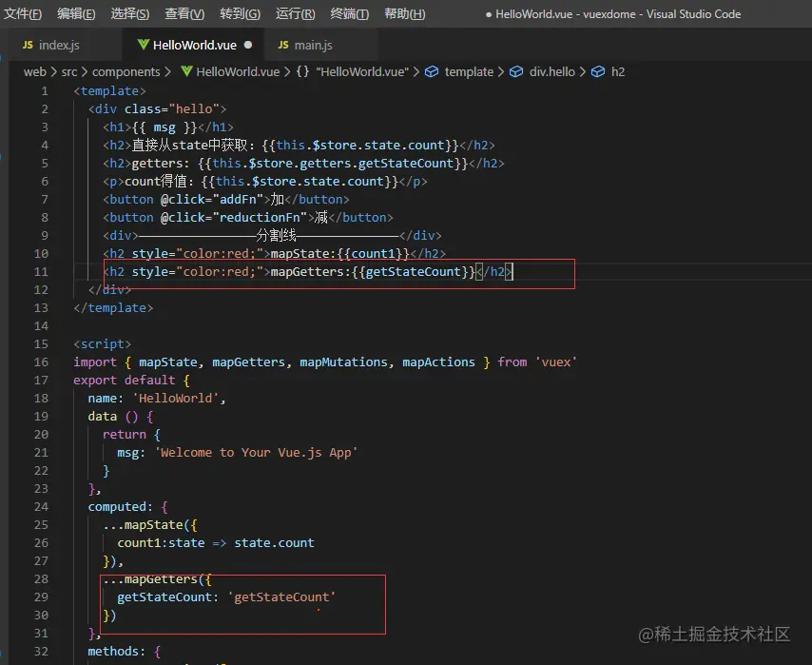
Task: Expand breadcrumb chevron after div.hello
Action: [583, 71]
